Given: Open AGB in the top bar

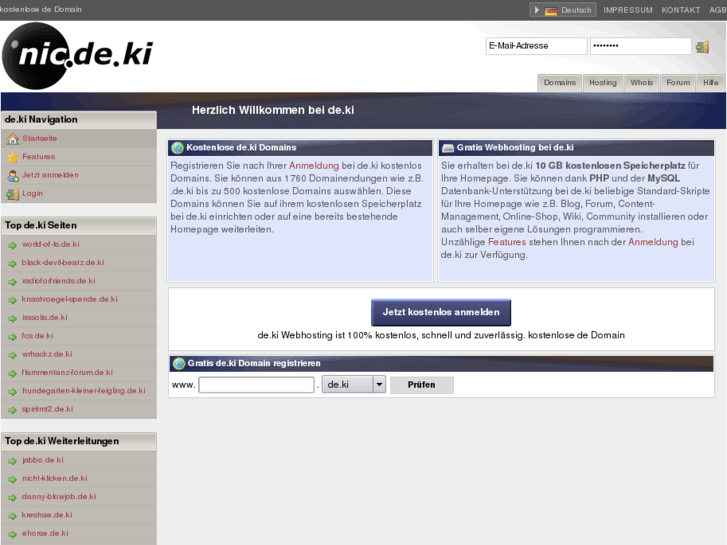Looking at the screenshot, I should pyautogui.click(x=718, y=10).
